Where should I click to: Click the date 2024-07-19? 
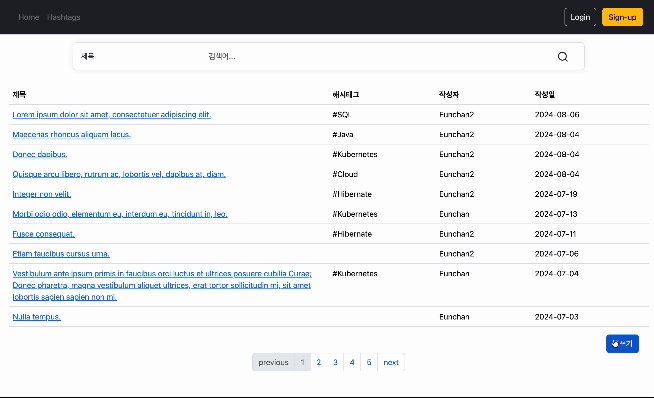(556, 194)
